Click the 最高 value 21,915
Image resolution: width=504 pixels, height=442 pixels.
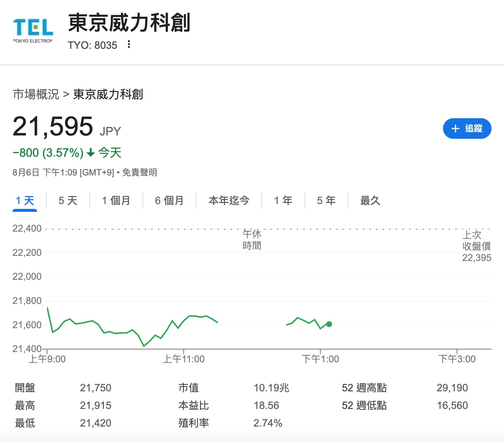click(x=96, y=406)
